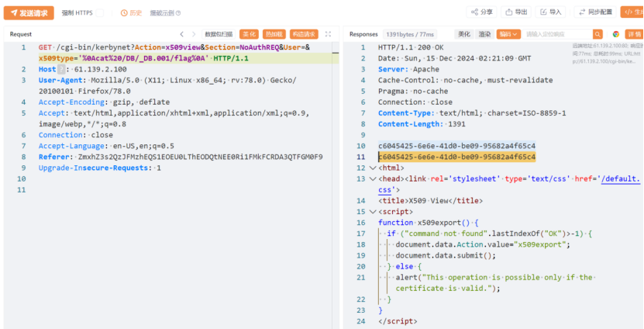Click the orange 发送请求 send button
644x329 pixels.
click(29, 12)
